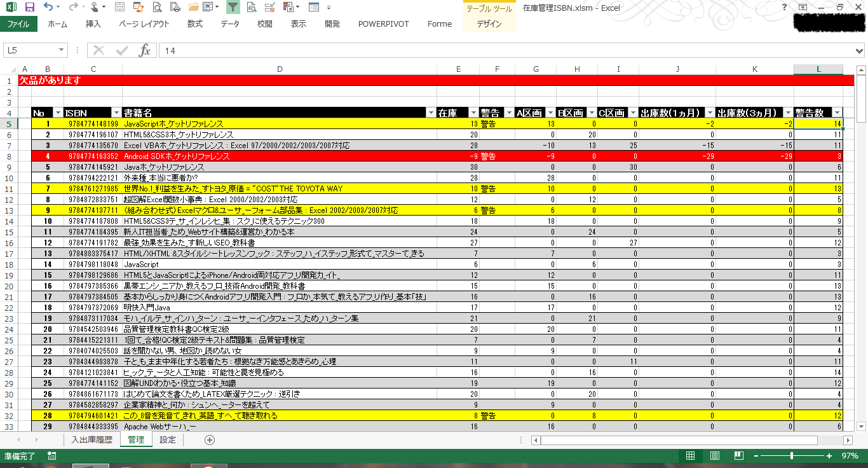Click the zoom in plus button
This screenshot has width=868, height=468.
pyautogui.click(x=829, y=456)
